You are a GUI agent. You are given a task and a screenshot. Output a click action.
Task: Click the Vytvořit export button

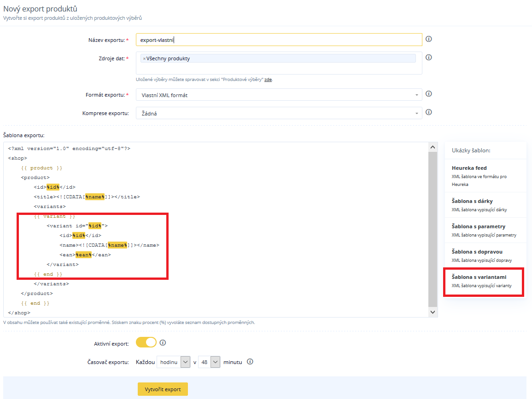tap(163, 389)
